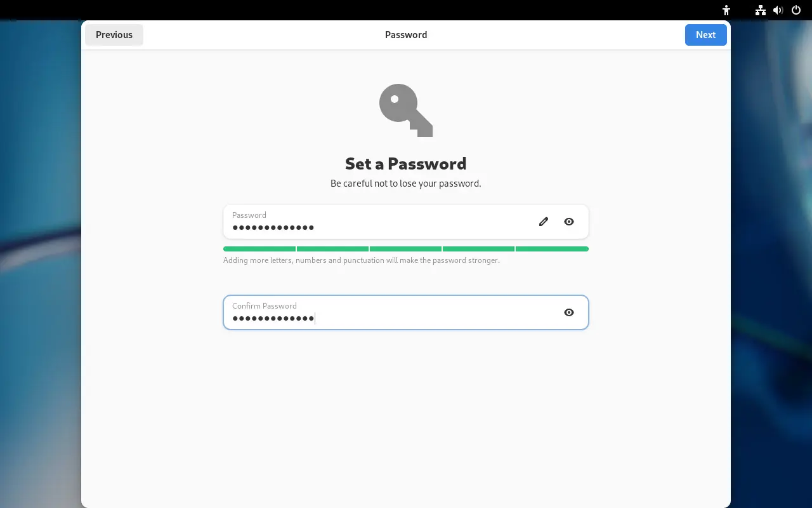The width and height of the screenshot is (812, 508).
Task: Click the first segment of strength bar
Action: [259, 249]
